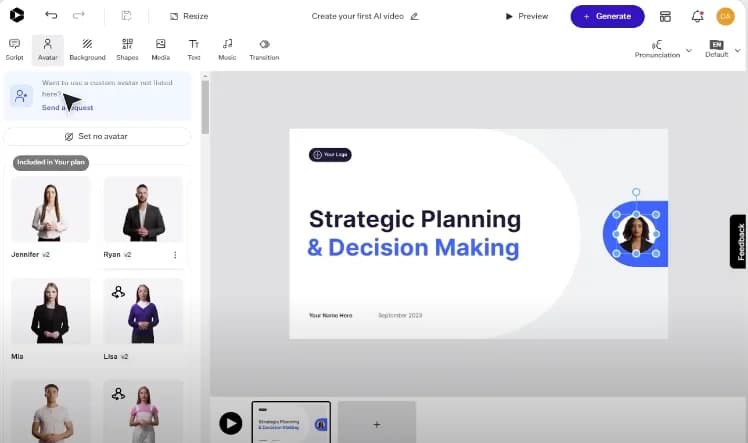The height and width of the screenshot is (443, 748).
Task: Select the woman in pink top avatar
Action: coord(143,412)
